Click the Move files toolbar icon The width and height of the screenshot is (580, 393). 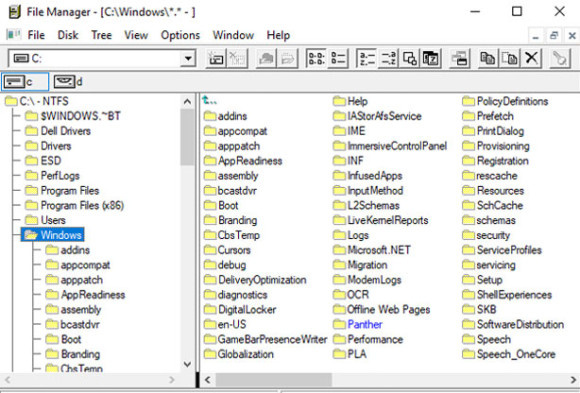tap(510, 58)
